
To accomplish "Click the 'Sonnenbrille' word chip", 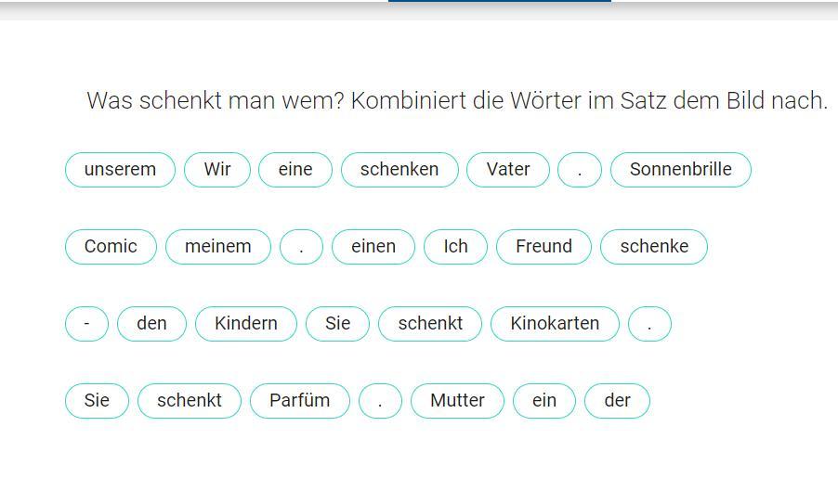I will tap(680, 170).
